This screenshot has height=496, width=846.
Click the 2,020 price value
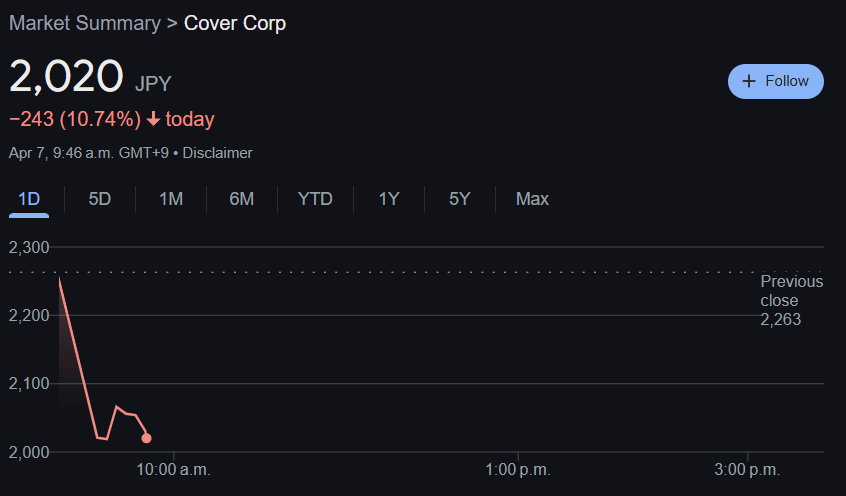tap(66, 76)
